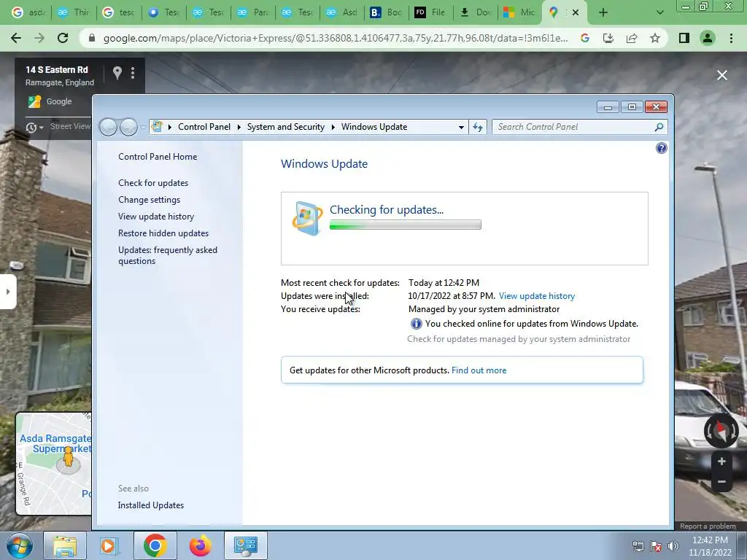Expand the Maps side panel arrow
Image resolution: width=747 pixels, height=560 pixels.
pyautogui.click(x=8, y=292)
